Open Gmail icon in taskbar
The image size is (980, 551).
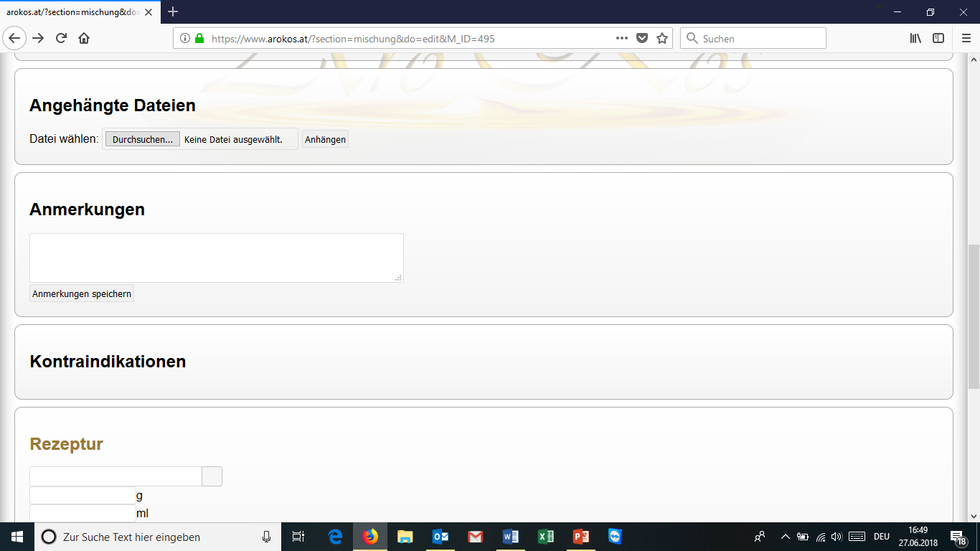475,537
